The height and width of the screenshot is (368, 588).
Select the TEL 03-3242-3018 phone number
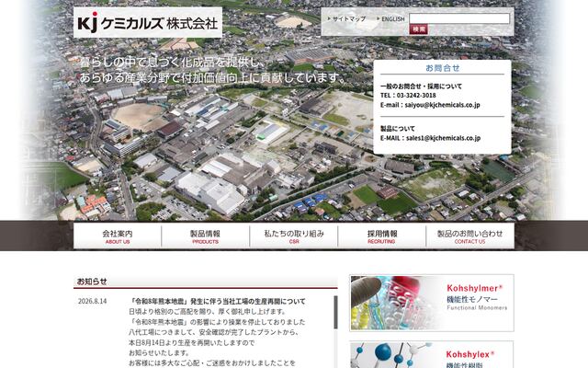coord(416,96)
